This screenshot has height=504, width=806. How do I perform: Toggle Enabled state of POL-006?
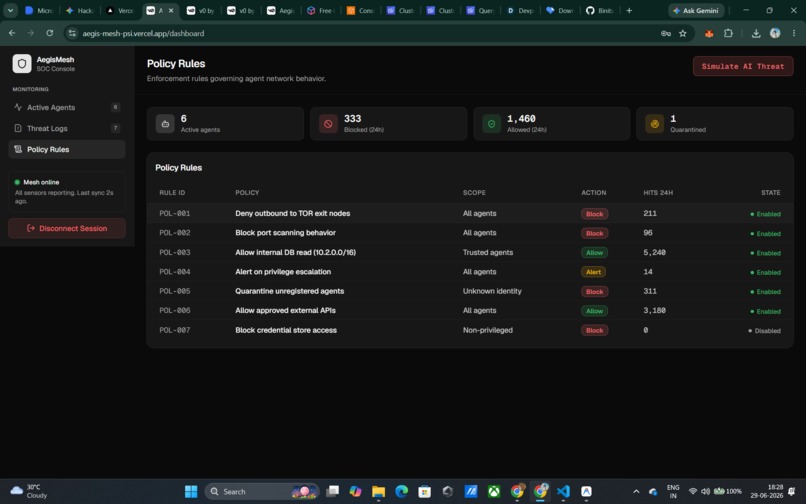click(x=765, y=311)
